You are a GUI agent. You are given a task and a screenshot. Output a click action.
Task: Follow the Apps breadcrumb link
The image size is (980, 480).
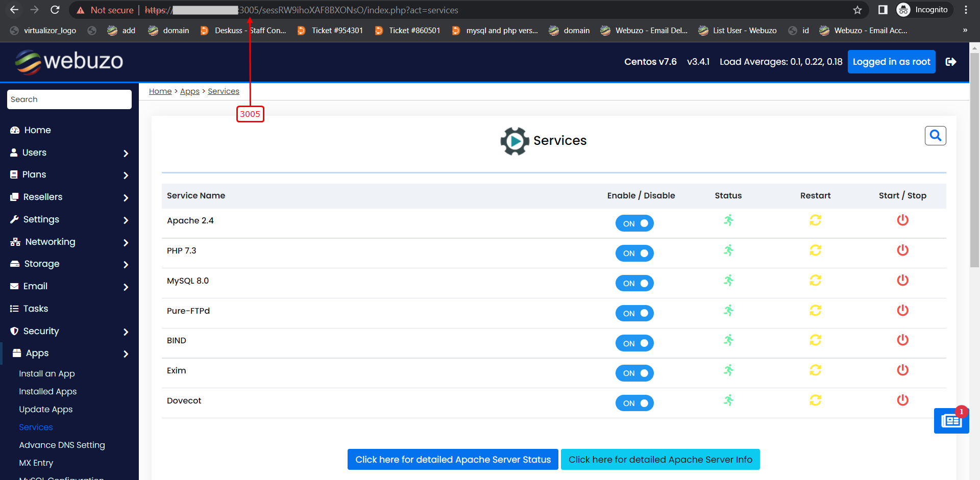[189, 91]
